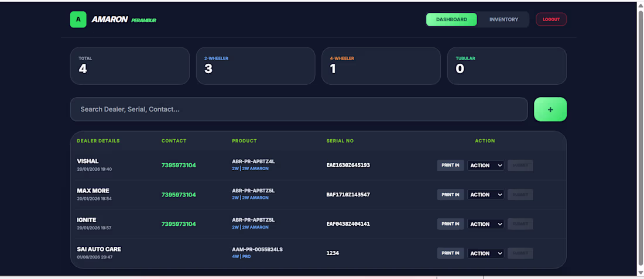Click MAX MORE's contact number 7395973104
644x279 pixels.
point(179,194)
